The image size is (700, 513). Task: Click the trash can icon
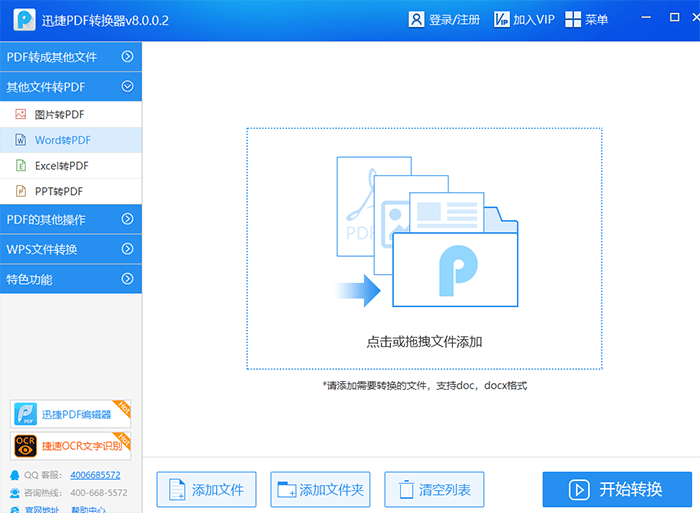pyautogui.click(x=406, y=489)
